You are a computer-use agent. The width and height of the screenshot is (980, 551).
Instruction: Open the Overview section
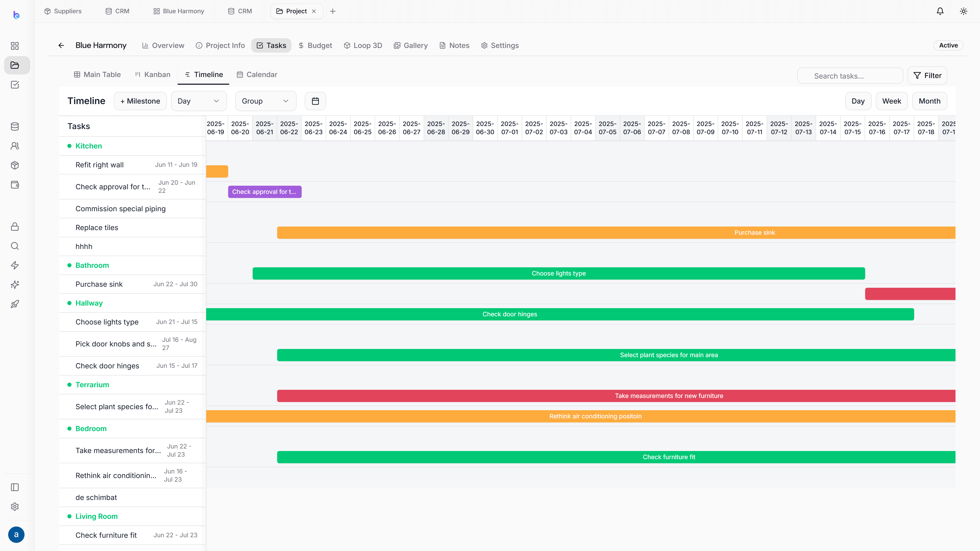click(163, 46)
